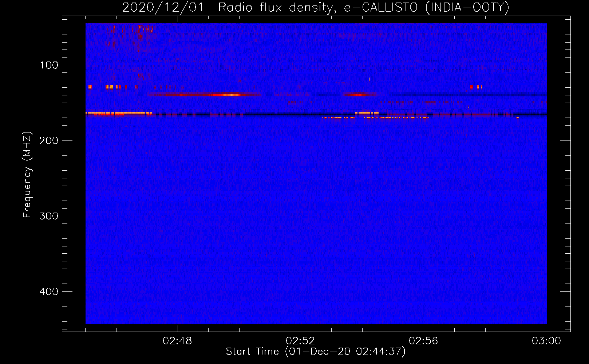Click the long red emission streak near 140 MHz
The width and height of the screenshot is (589, 364).
coord(205,95)
